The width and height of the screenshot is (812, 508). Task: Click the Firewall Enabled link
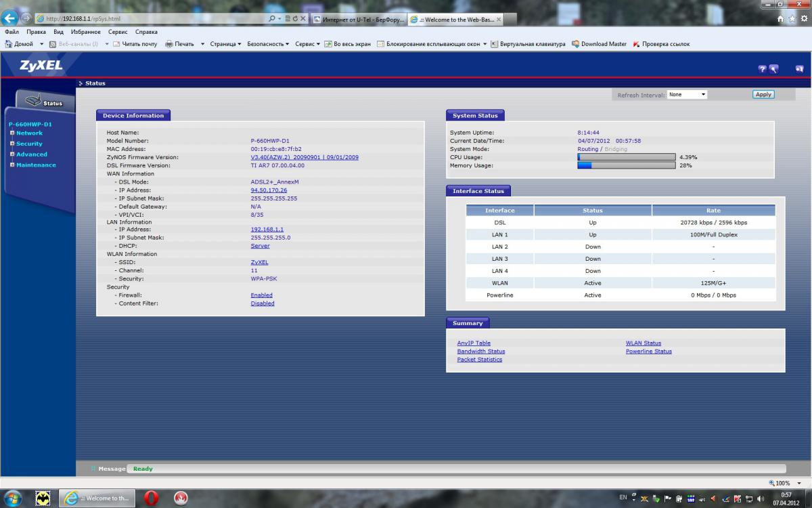click(261, 295)
